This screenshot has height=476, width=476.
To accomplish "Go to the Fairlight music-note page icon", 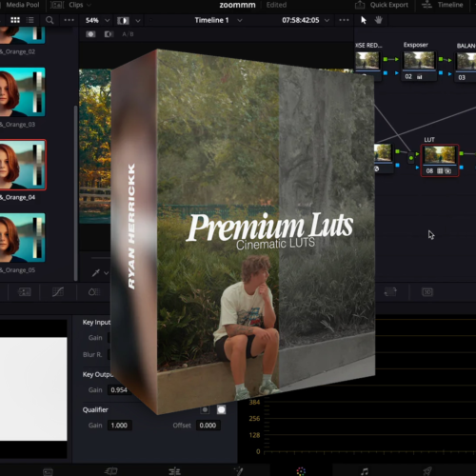I will point(365,471).
